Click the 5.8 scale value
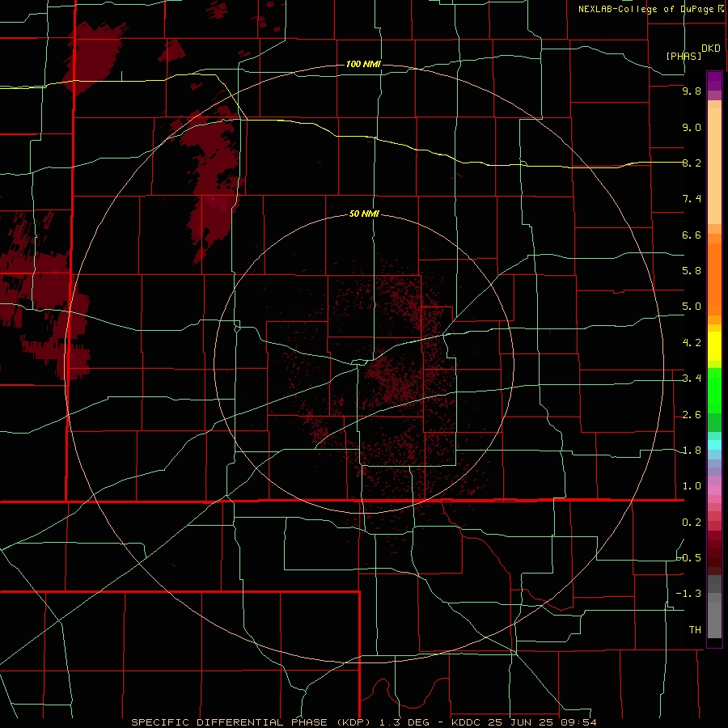728x728 pixels. coord(692,271)
